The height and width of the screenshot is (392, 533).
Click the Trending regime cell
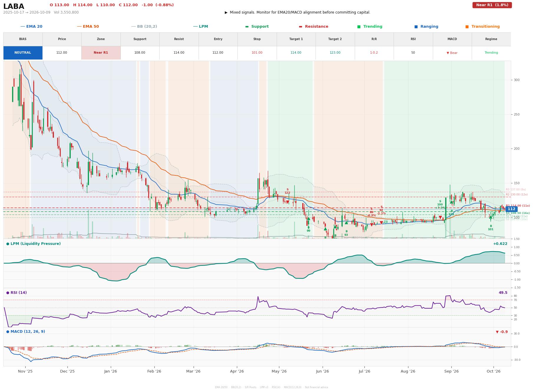491,53
